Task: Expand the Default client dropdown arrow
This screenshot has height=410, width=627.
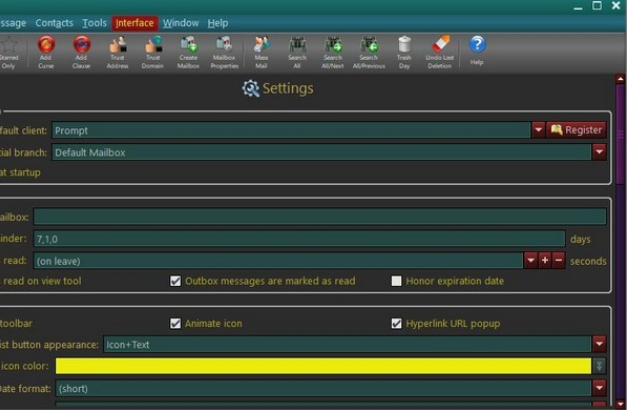Action: pyautogui.click(x=538, y=130)
